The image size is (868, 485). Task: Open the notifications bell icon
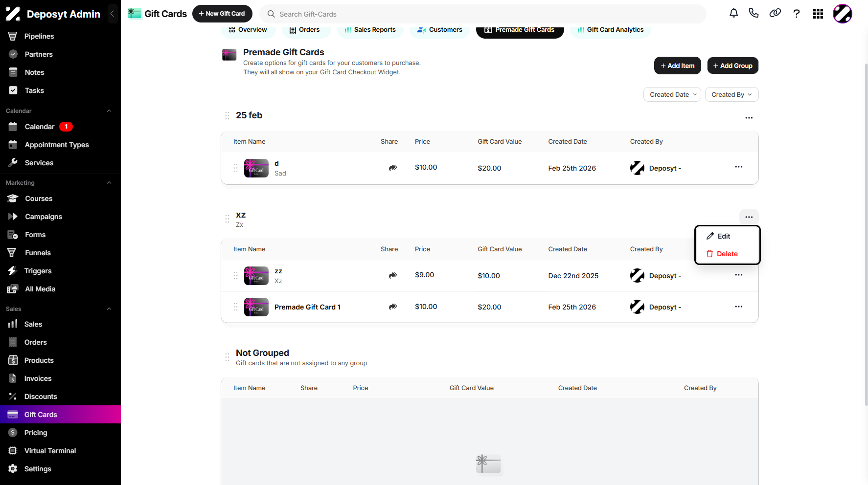(x=733, y=14)
